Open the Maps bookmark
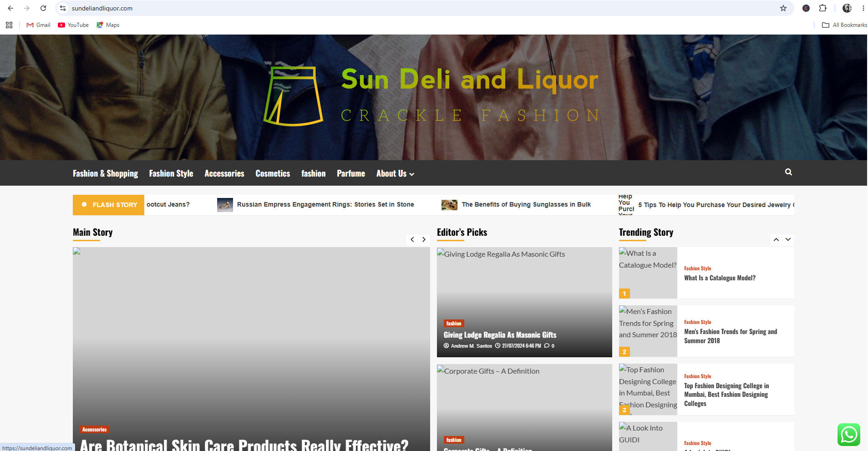The height and width of the screenshot is (451, 868). coord(108,25)
